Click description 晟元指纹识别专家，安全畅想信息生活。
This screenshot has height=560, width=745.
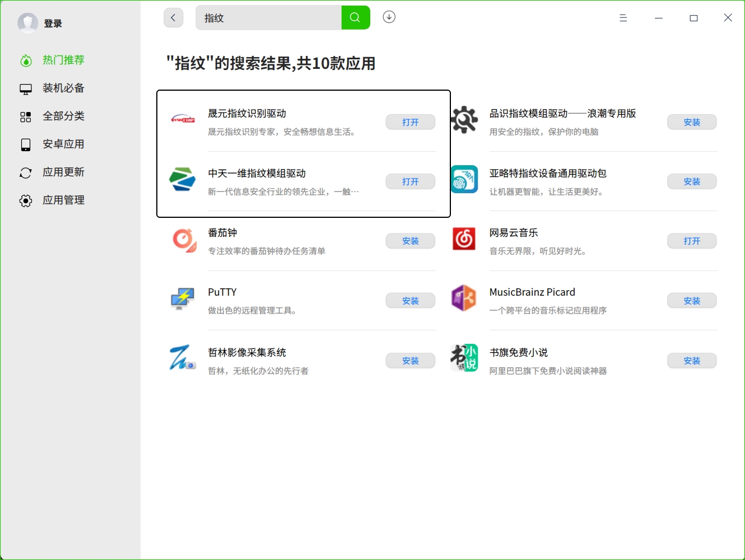(283, 132)
